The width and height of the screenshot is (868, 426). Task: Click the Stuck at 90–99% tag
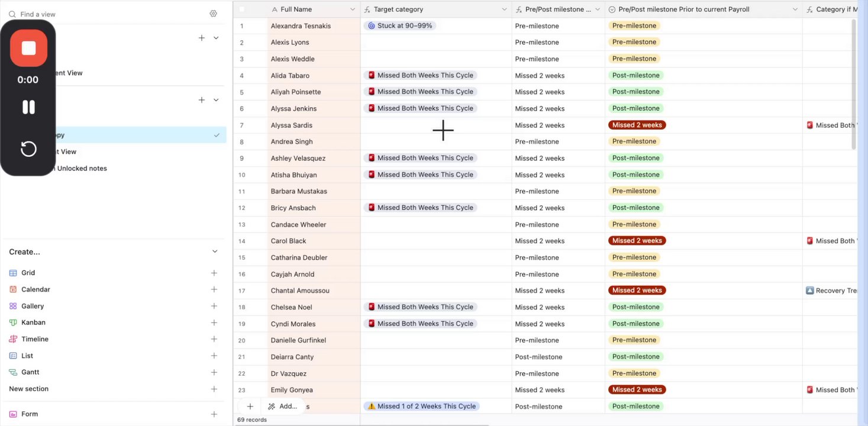(400, 25)
